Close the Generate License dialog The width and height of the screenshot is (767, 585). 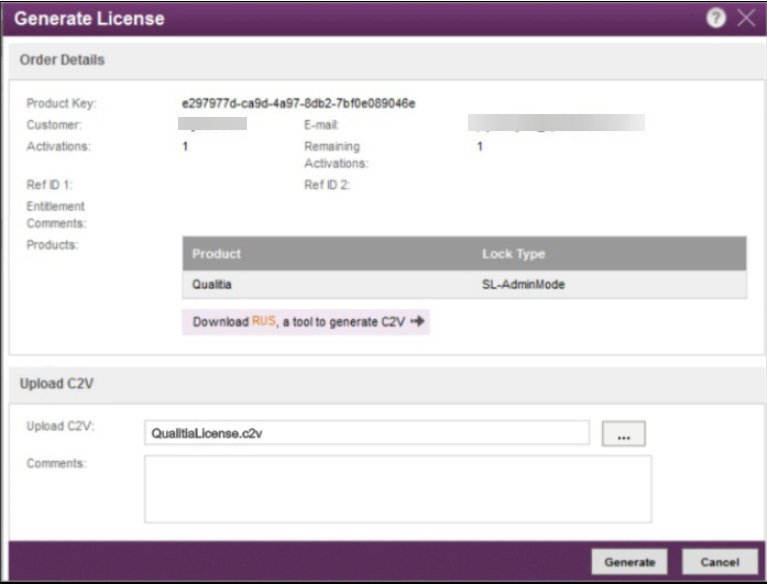tap(746, 19)
